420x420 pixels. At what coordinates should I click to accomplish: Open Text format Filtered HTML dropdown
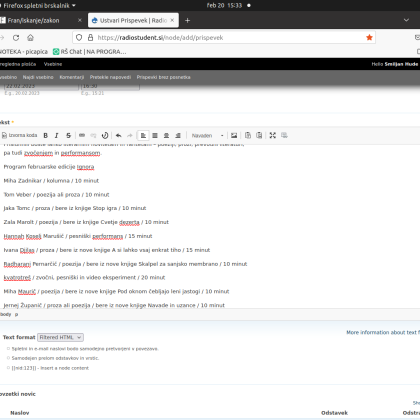tap(60, 337)
